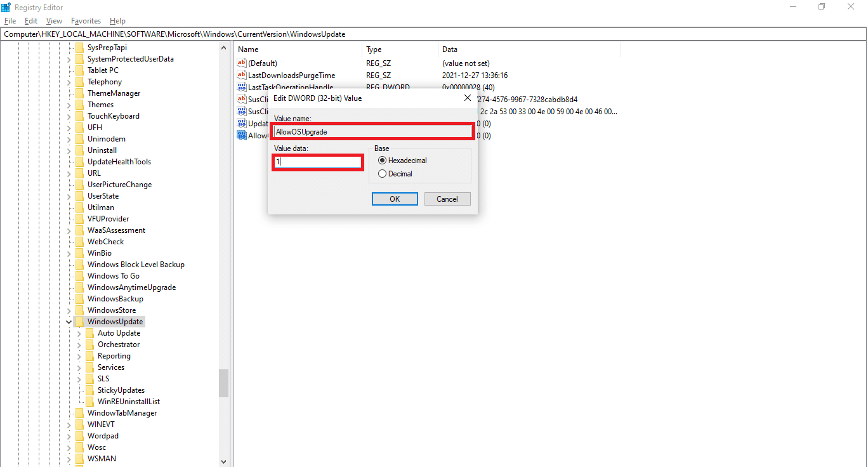
Task: Select the Hexadecimal base radio button
Action: pos(382,161)
